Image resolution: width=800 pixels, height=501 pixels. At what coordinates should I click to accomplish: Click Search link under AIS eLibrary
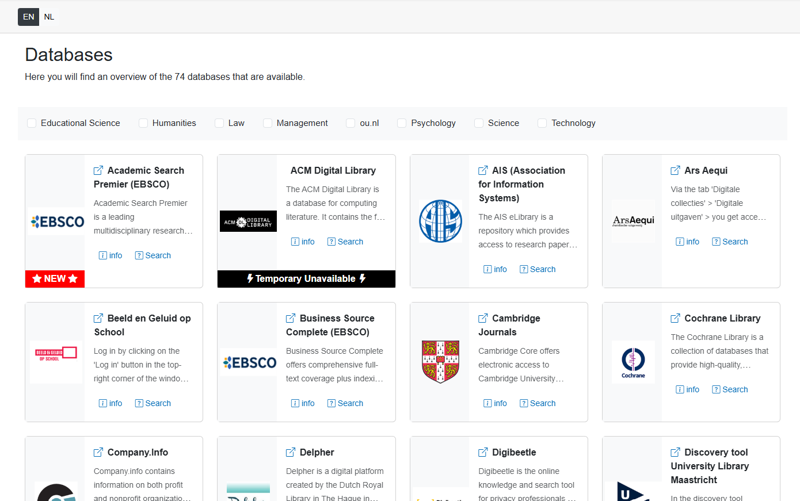tap(537, 269)
